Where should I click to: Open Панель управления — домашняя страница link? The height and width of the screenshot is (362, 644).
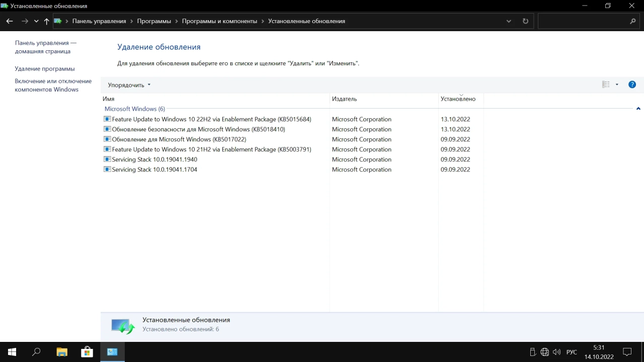tap(46, 47)
